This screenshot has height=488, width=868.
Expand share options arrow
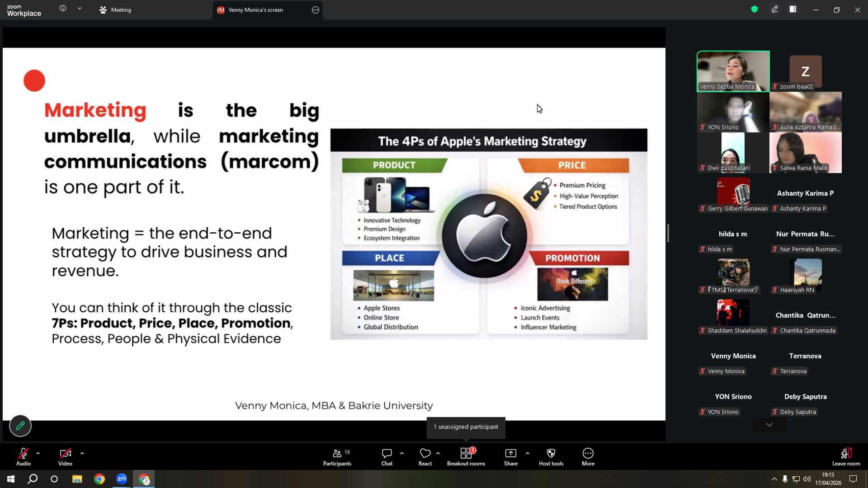pyautogui.click(x=528, y=453)
